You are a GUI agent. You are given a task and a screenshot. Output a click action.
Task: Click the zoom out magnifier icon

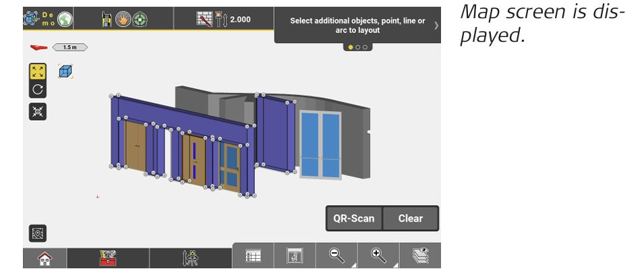point(336,256)
